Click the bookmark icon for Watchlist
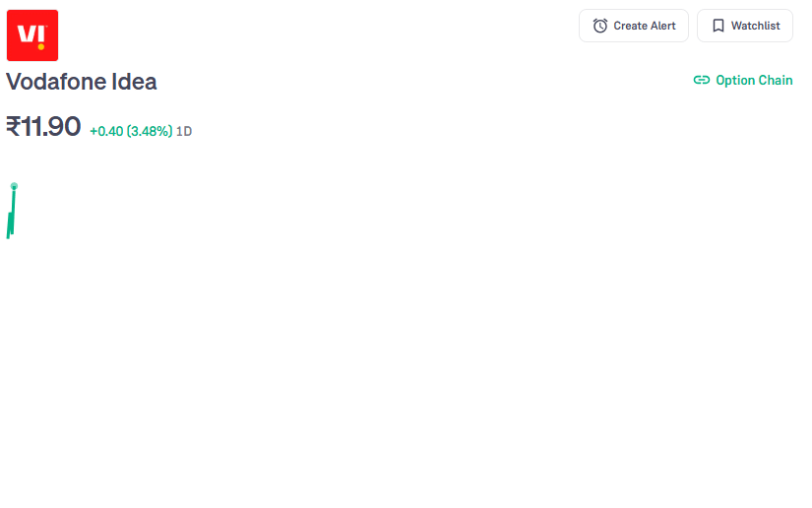Image resolution: width=812 pixels, height=508 pixels. (718, 26)
